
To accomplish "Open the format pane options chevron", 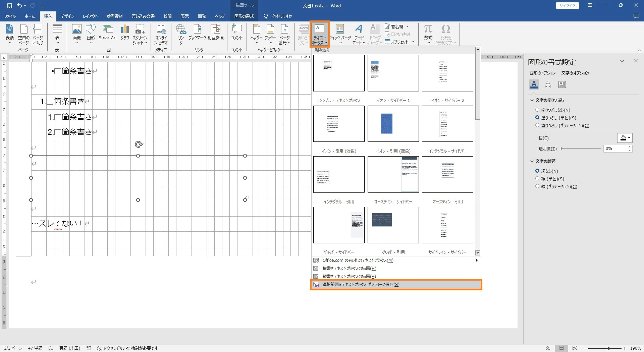I will [x=622, y=61].
